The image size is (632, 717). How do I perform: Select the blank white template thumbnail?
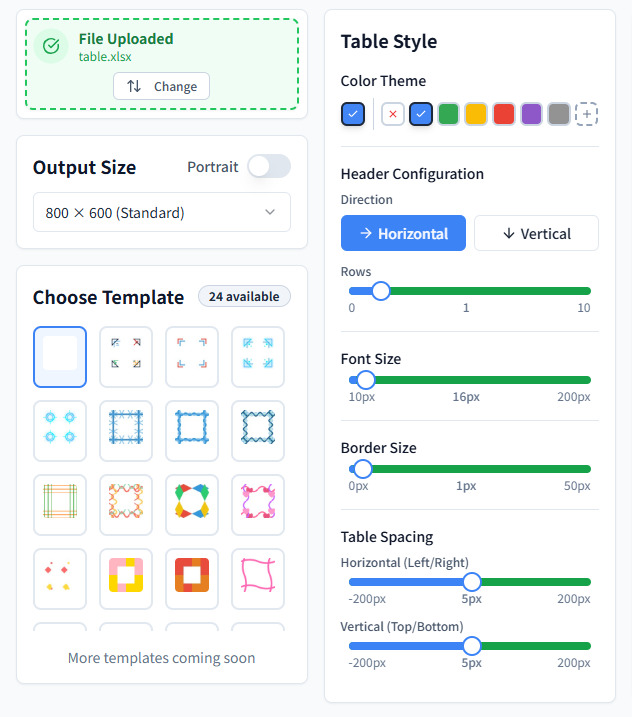click(x=60, y=357)
